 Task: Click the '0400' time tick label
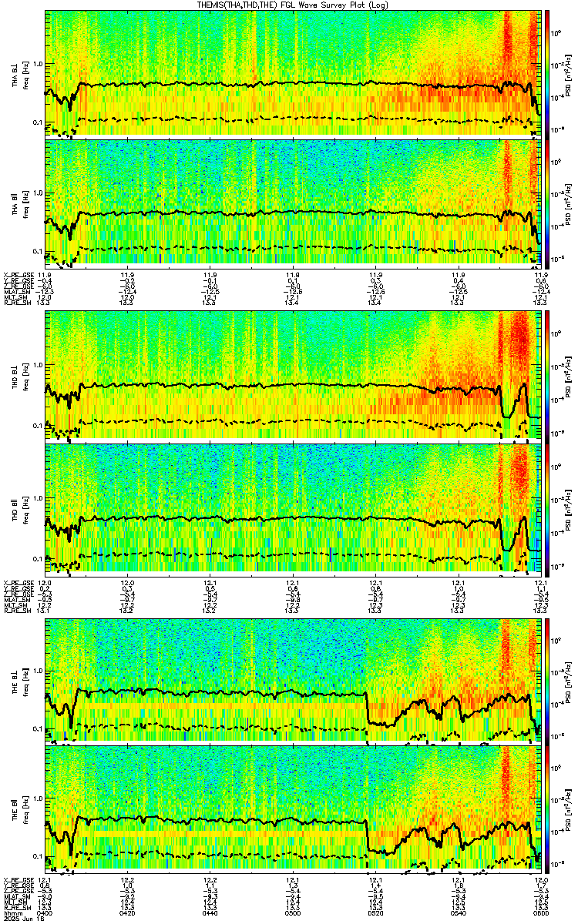tap(46, 912)
